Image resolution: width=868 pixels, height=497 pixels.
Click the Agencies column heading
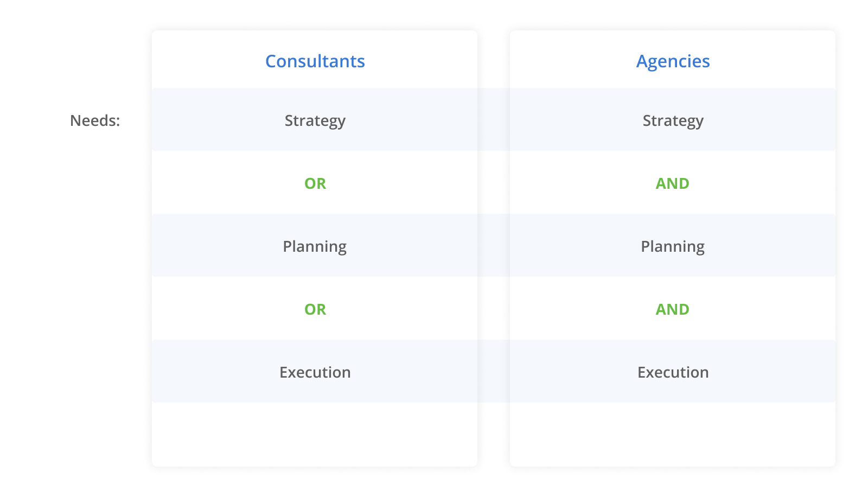(x=673, y=61)
